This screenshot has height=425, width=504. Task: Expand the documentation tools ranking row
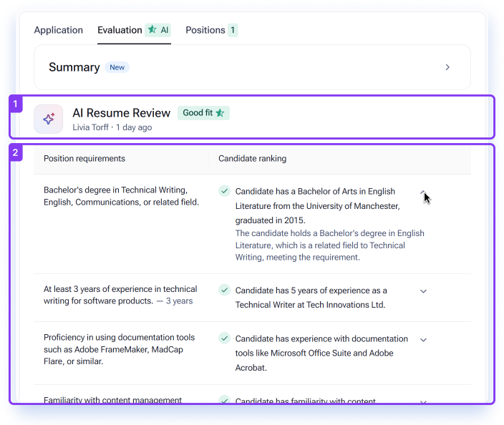click(x=423, y=340)
